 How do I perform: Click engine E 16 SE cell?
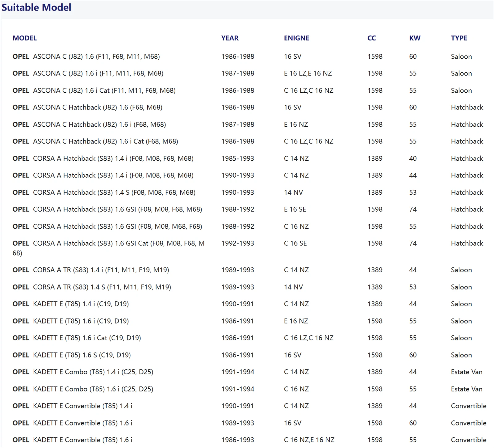295,209
